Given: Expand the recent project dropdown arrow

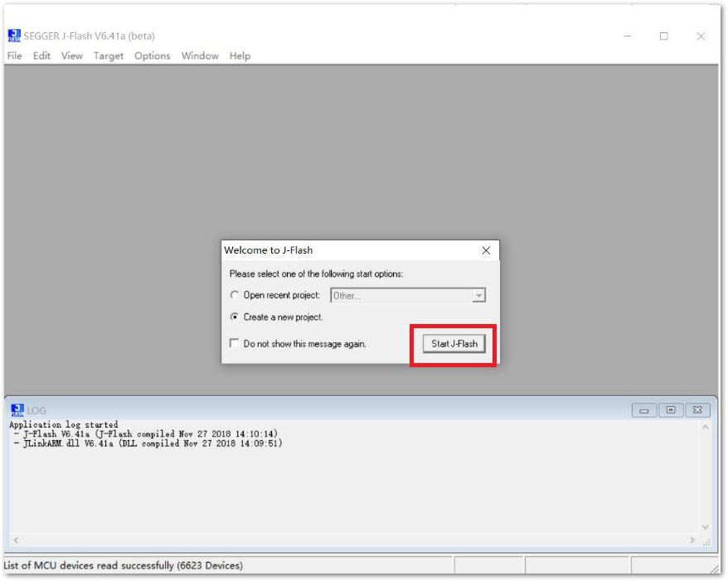Looking at the screenshot, I should coord(478,296).
